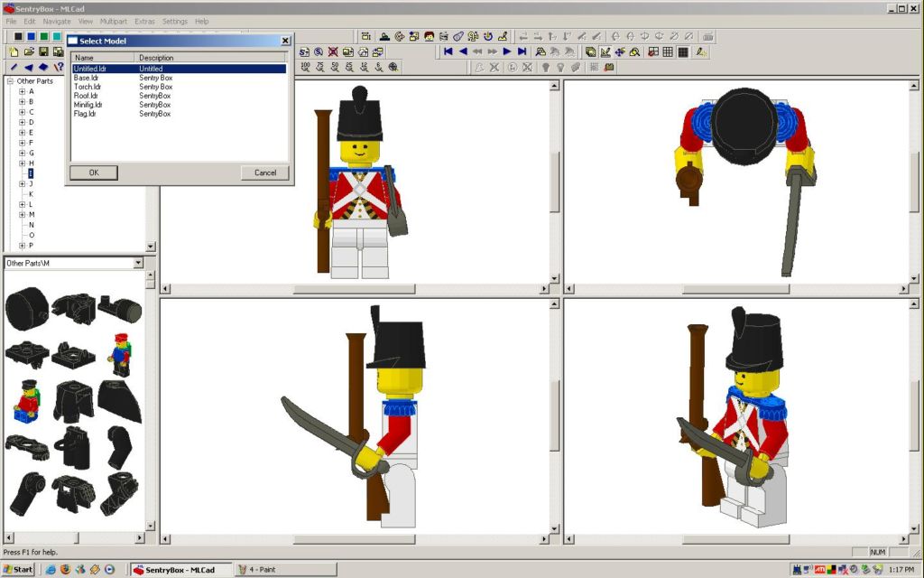Toggle the move mode four-arrow icon
Viewport: 924px width, 578px height.
click(x=620, y=51)
